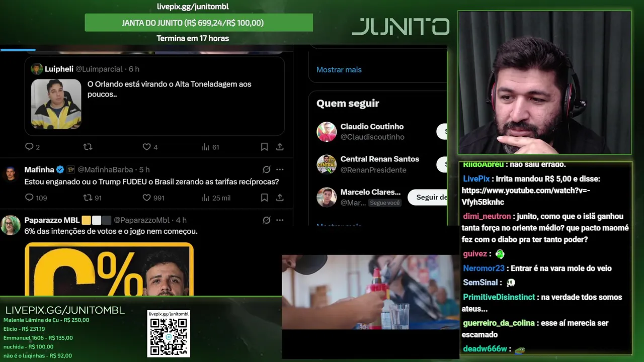Click 'livepix.gg/junitombl' URL text at top
Viewport: 644px width, 362px height.
pyautogui.click(x=193, y=7)
